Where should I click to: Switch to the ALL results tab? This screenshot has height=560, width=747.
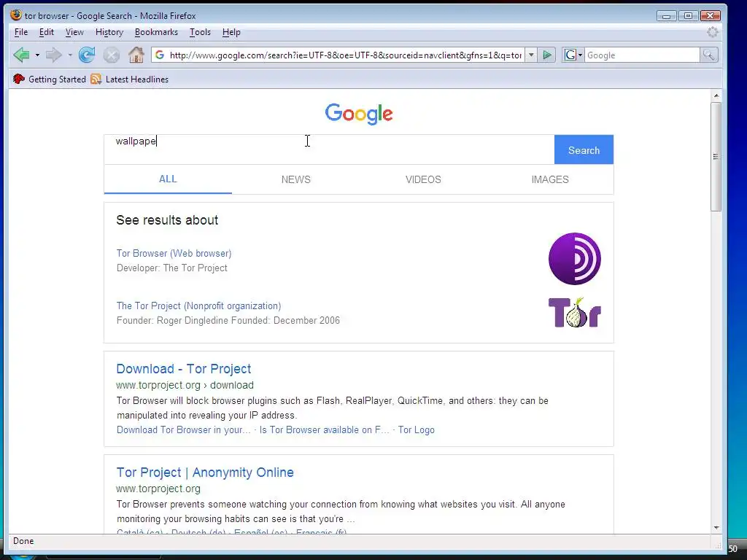[x=168, y=179]
